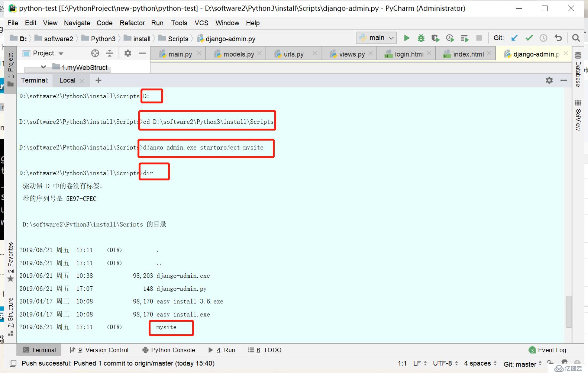
Task: Open the VCS menu
Action: click(201, 23)
